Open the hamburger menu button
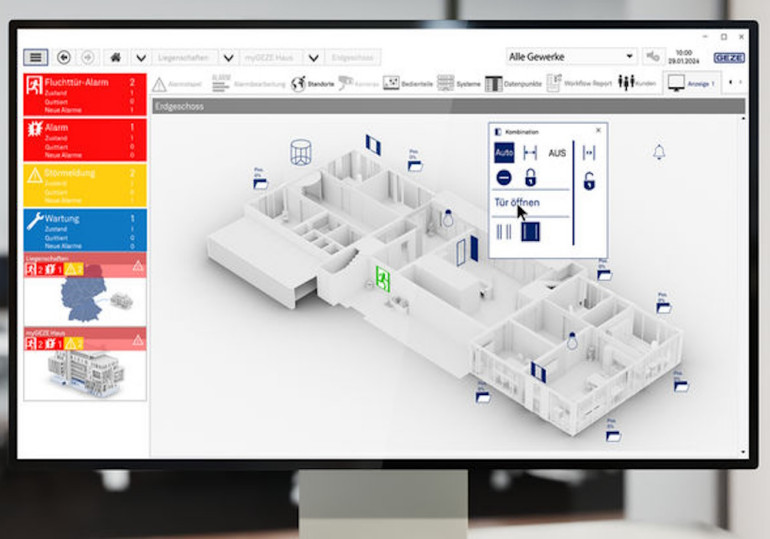The height and width of the screenshot is (539, 770). [35, 58]
